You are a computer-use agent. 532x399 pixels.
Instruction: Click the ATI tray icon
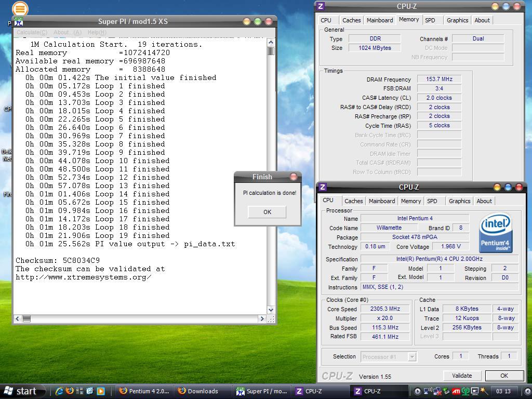(x=456, y=391)
